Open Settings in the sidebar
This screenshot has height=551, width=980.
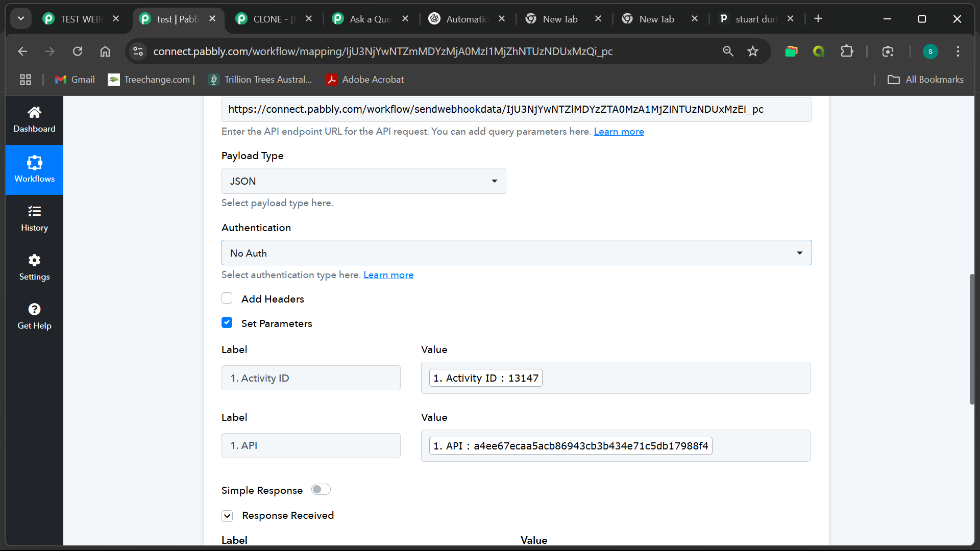click(x=34, y=267)
